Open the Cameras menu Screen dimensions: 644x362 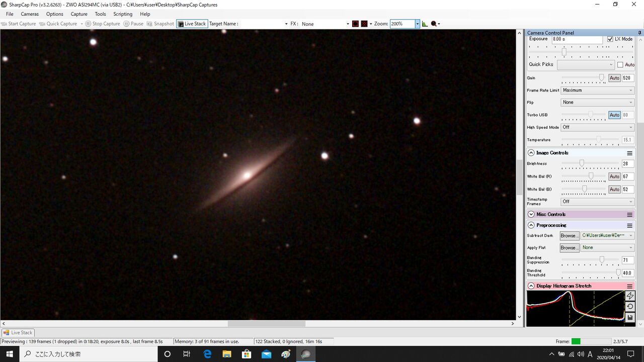(30, 14)
